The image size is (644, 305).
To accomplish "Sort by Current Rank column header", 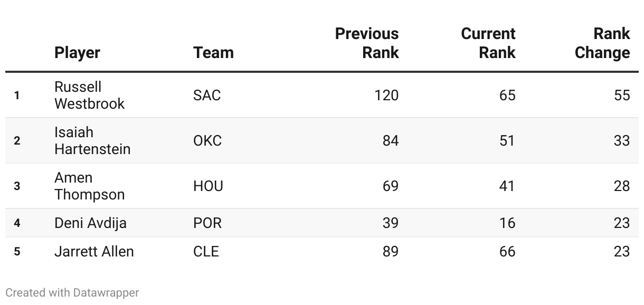I will 488,43.
